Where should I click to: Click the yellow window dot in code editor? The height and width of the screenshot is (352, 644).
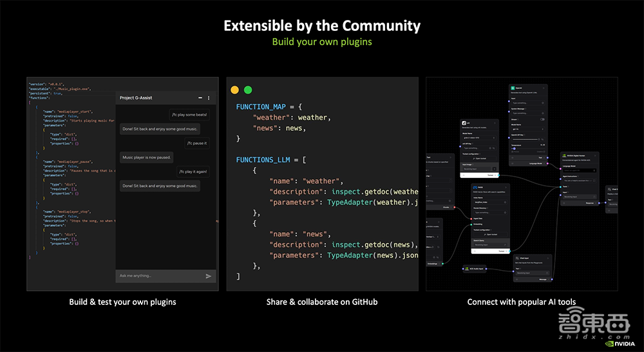coord(235,90)
